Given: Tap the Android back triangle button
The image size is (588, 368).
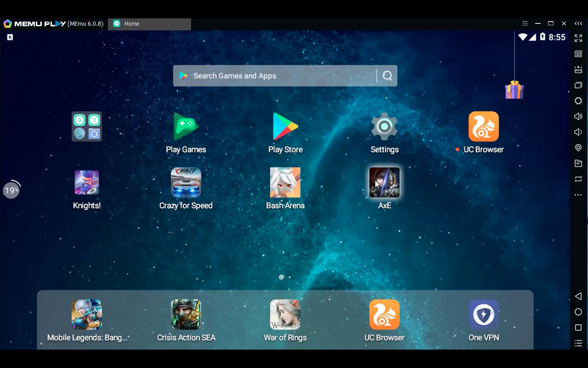Looking at the screenshot, I should [578, 296].
